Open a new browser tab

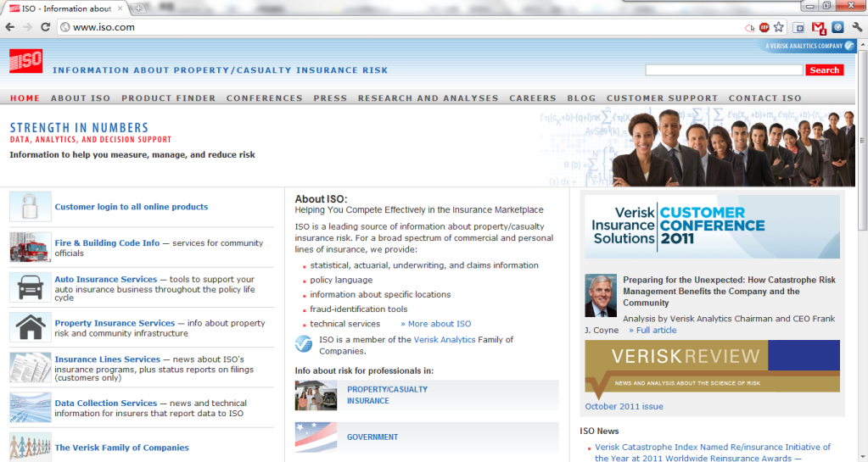138,8
